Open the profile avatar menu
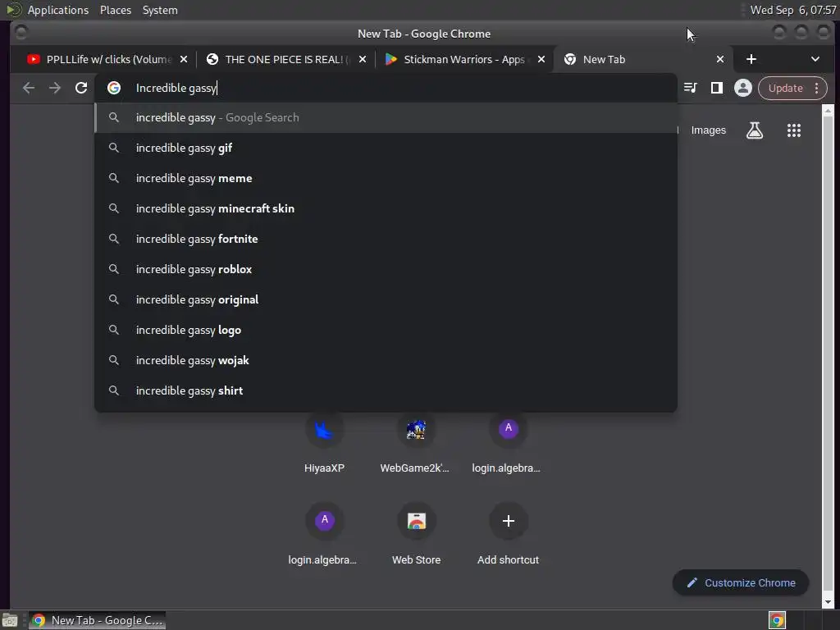Viewport: 840px width, 630px height. (x=742, y=88)
